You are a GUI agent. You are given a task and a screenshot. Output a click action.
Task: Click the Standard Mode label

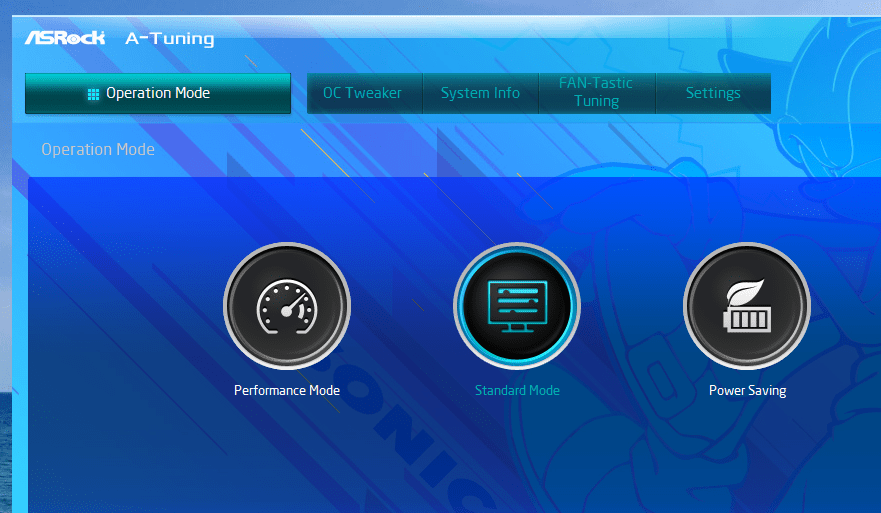[517, 391]
